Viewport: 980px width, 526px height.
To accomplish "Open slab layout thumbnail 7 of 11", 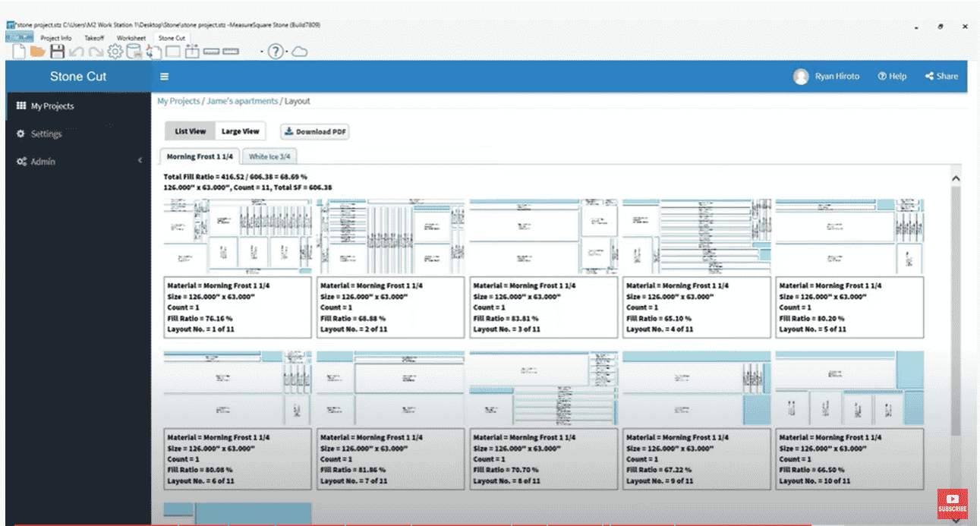I will click(391, 388).
